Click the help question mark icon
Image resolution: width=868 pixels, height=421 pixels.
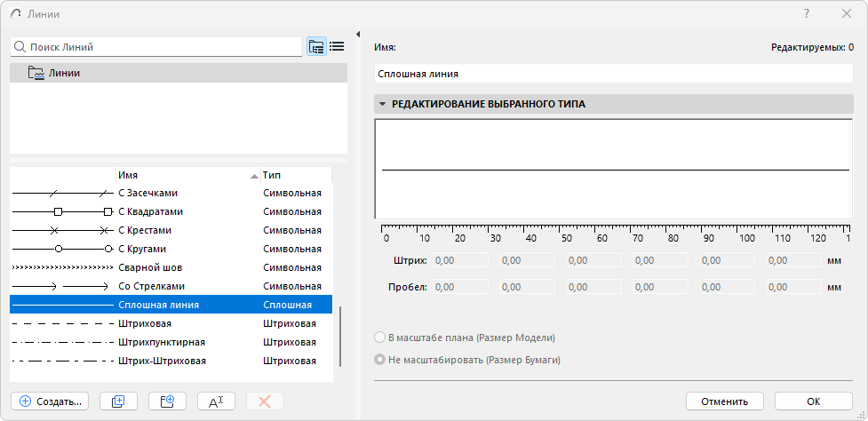pos(807,13)
